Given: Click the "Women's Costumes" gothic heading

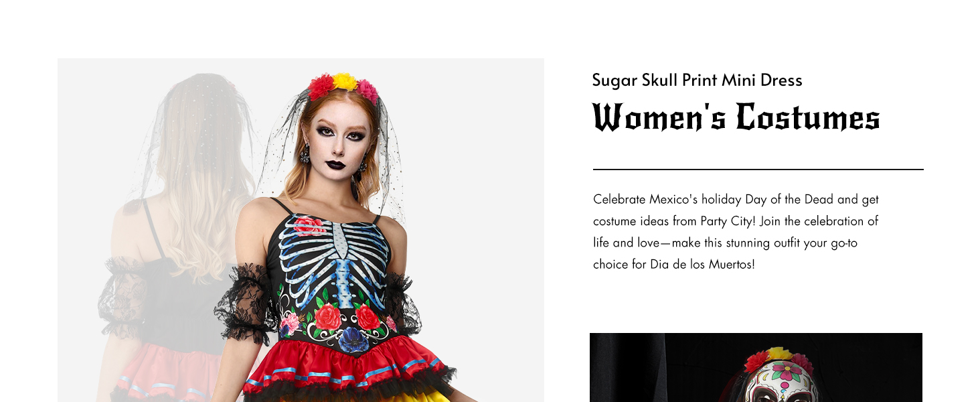Looking at the screenshot, I should pos(736,118).
